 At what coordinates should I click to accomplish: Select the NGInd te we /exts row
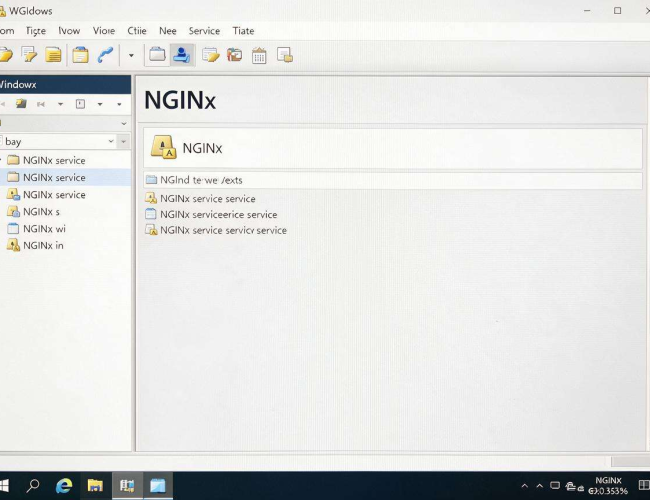pyautogui.click(x=393, y=180)
